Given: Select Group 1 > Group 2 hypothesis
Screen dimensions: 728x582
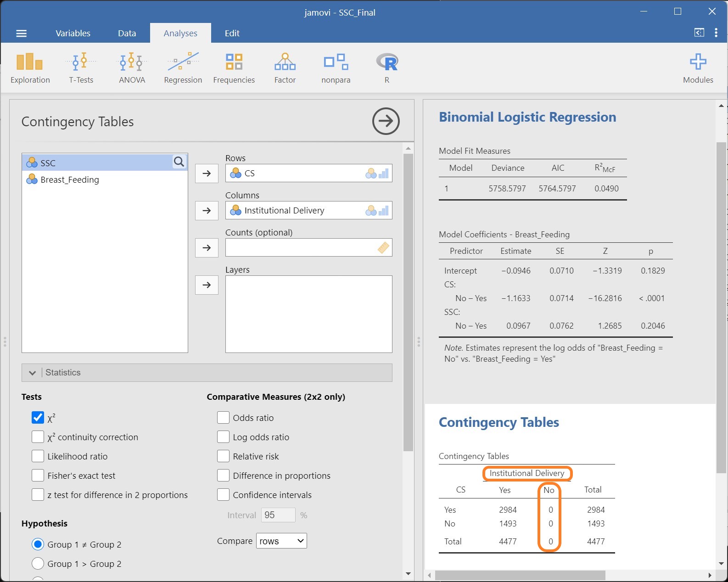Looking at the screenshot, I should 38,564.
